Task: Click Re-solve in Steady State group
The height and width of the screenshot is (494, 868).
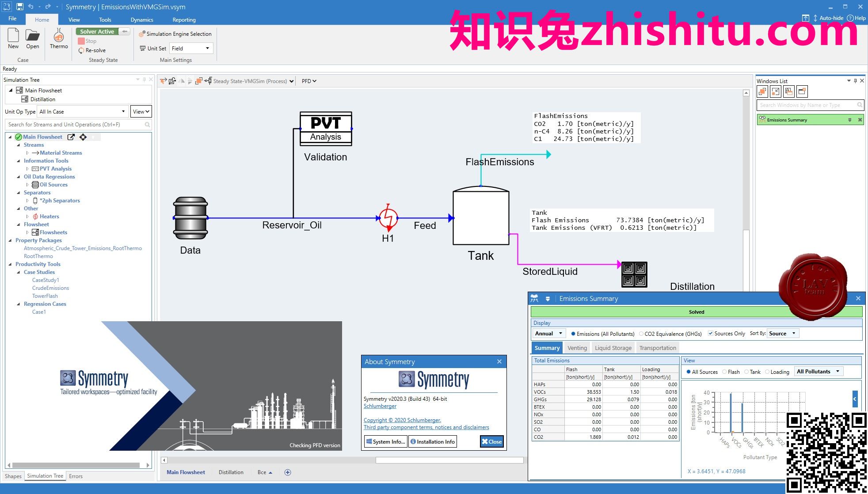Action: point(92,50)
